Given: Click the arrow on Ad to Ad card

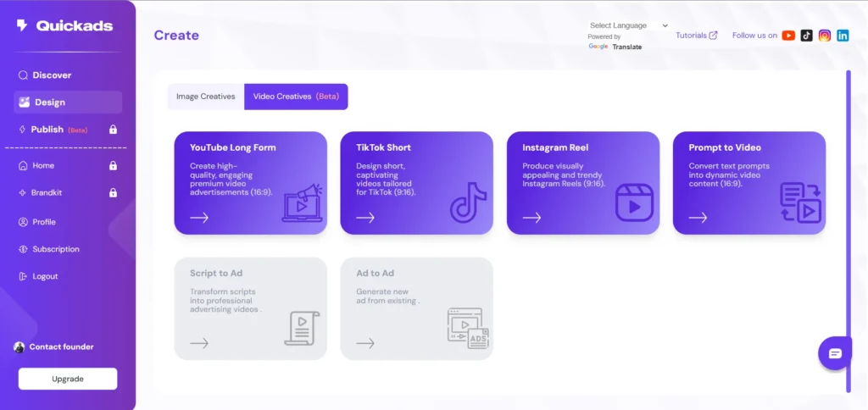Looking at the screenshot, I should (x=365, y=344).
